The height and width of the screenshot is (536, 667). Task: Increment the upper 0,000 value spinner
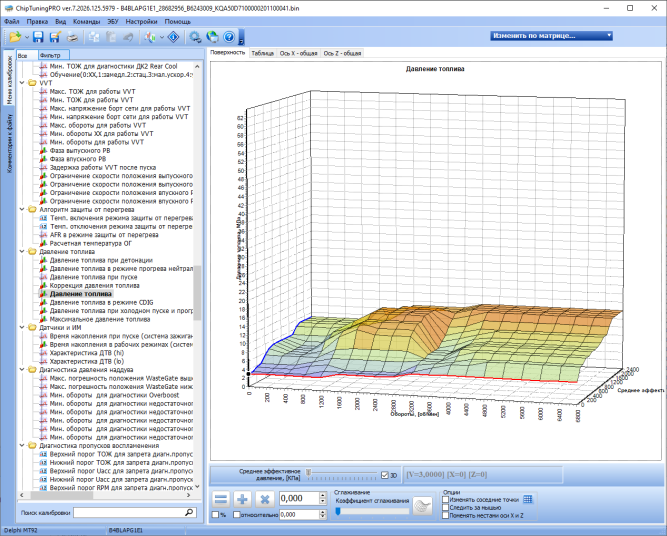coord(322,495)
